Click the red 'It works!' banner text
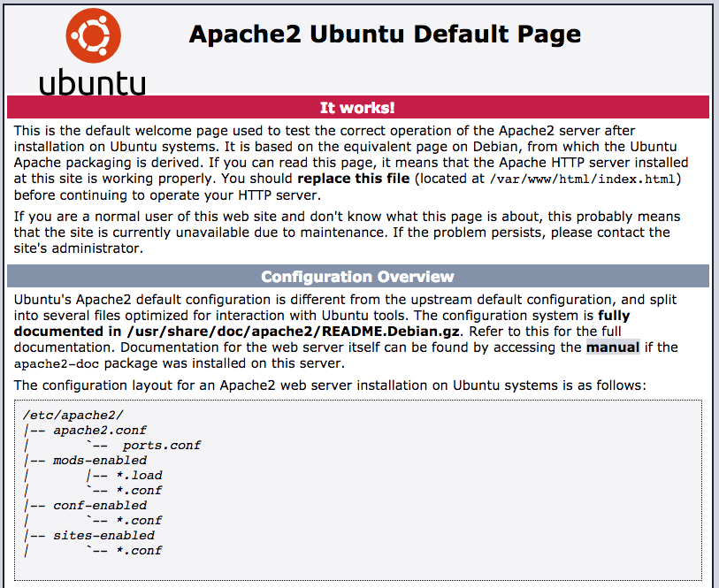Viewport: 719px width, 588px height. [357, 108]
